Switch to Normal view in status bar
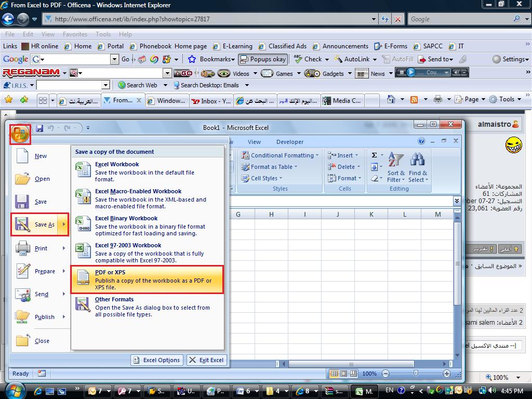This screenshot has height=399, width=532. pos(334,374)
